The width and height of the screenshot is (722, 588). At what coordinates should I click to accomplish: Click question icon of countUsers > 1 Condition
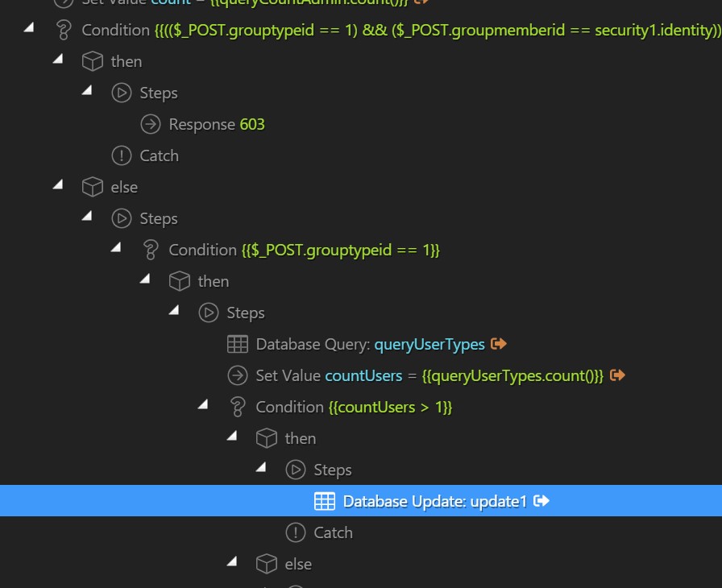(238, 408)
